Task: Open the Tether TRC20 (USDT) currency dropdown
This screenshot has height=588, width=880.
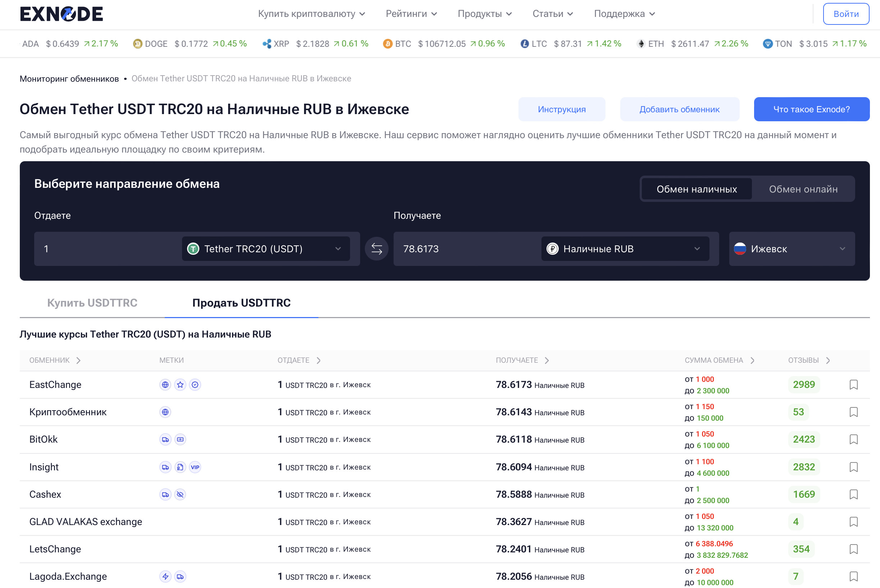Action: click(266, 249)
